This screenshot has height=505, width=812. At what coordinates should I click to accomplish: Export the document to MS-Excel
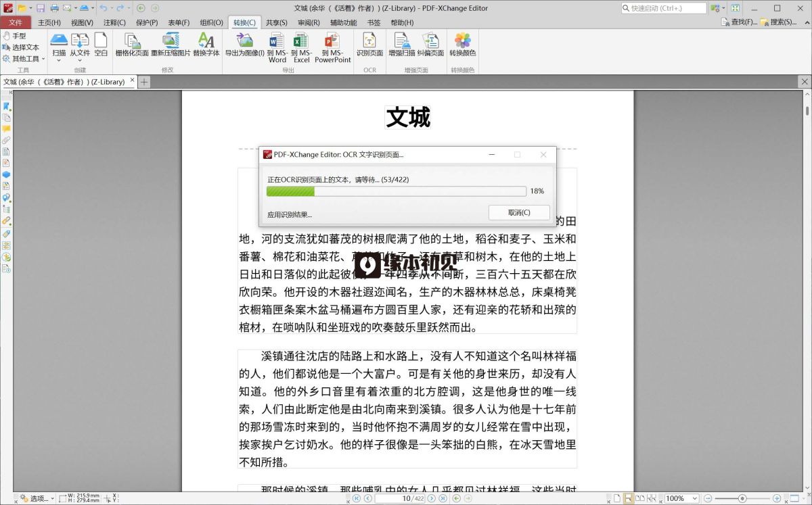coord(301,47)
